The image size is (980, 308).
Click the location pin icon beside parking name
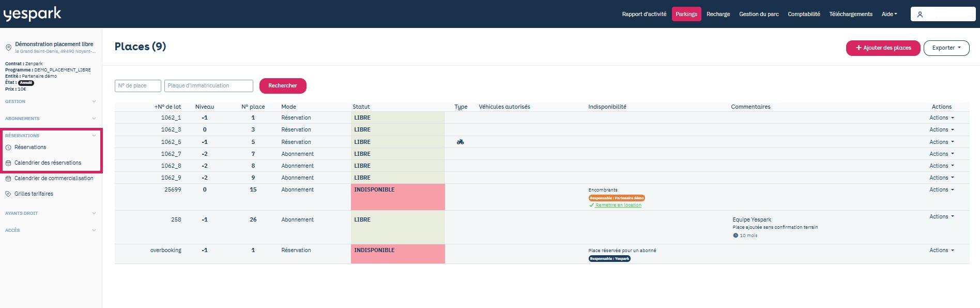[8, 48]
